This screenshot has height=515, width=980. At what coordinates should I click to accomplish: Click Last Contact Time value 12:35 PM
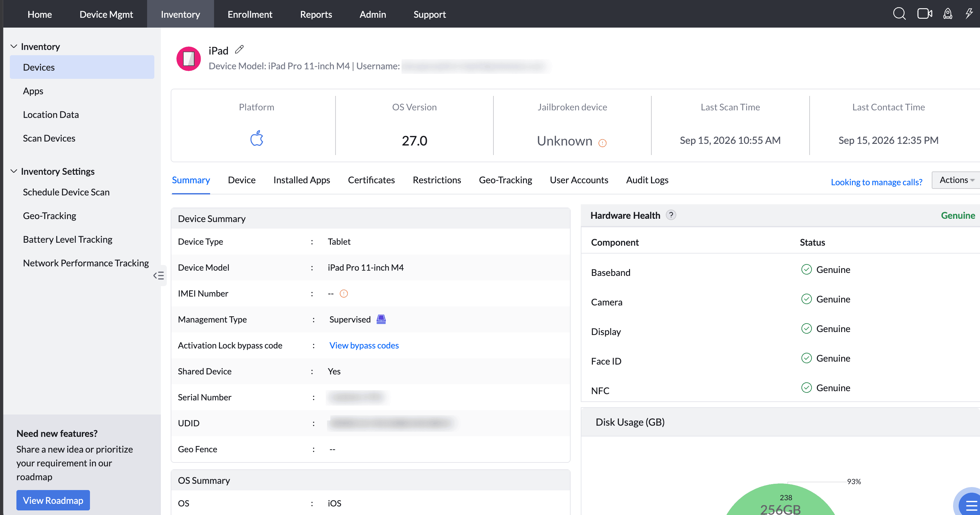tap(888, 141)
